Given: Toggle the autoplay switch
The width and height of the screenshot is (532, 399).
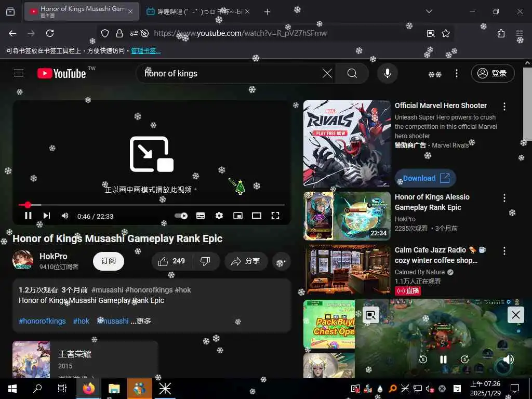Looking at the screenshot, I should [181, 216].
